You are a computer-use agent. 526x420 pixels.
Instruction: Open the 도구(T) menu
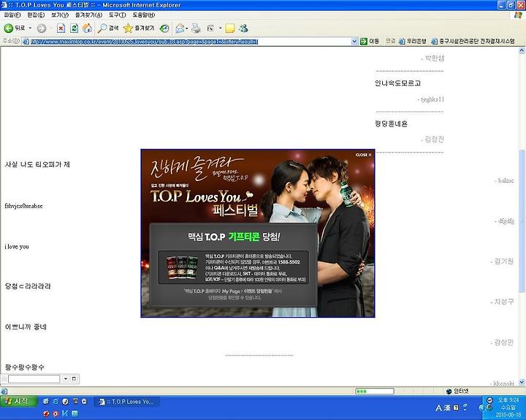tap(117, 15)
